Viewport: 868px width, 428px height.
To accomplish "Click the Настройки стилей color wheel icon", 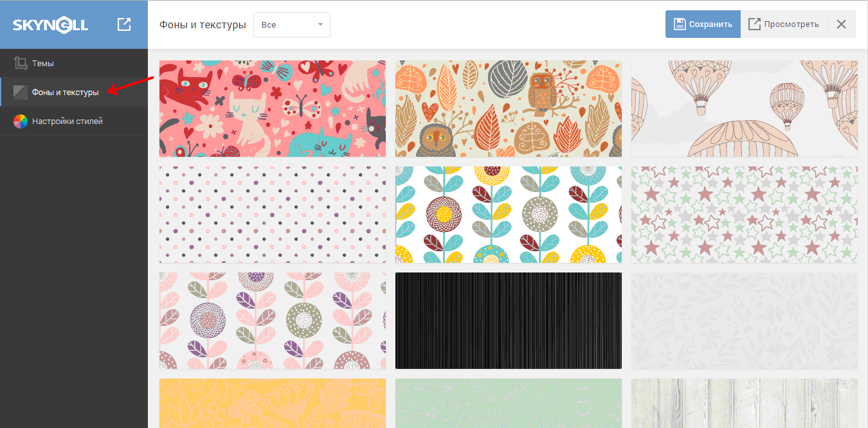I will [21, 121].
